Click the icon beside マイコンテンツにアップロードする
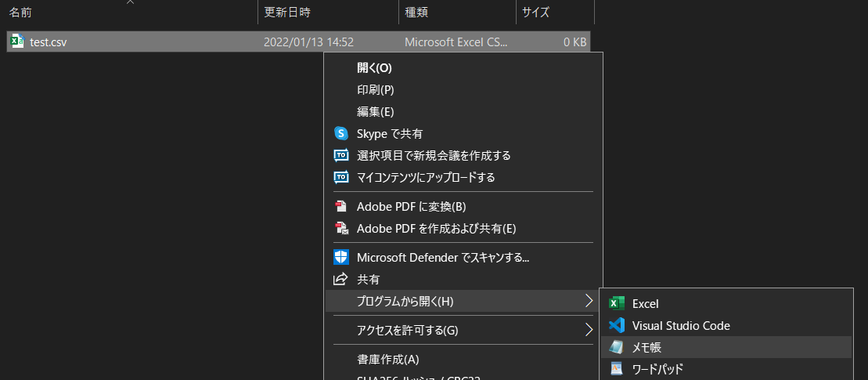868x380 pixels. point(341,177)
